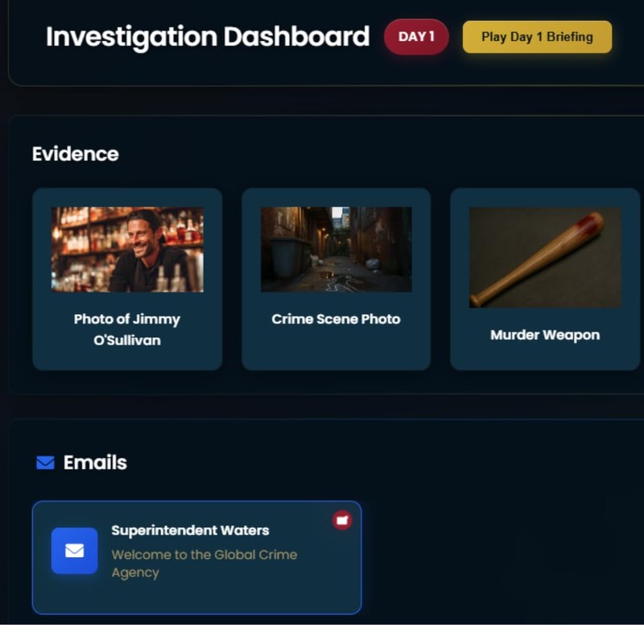This screenshot has height=644, width=644.
Task: Click the Investigation Dashboard title
Action: click(x=207, y=36)
